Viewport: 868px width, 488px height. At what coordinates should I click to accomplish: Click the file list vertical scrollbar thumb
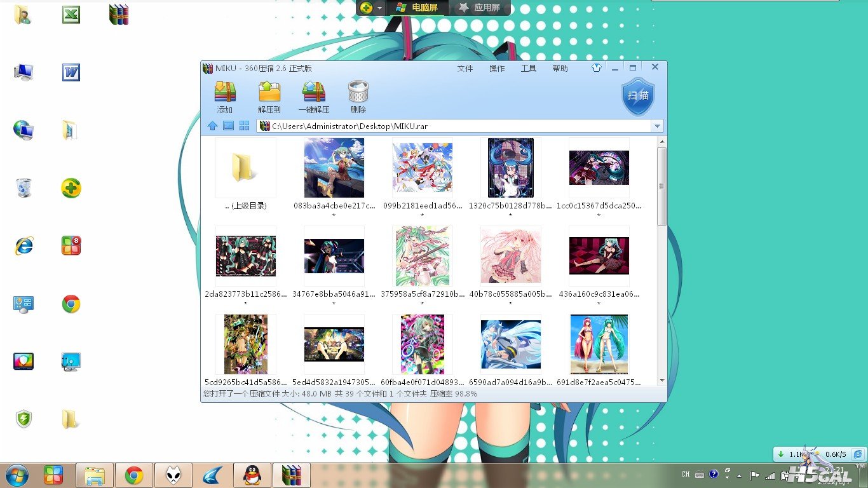click(x=661, y=186)
